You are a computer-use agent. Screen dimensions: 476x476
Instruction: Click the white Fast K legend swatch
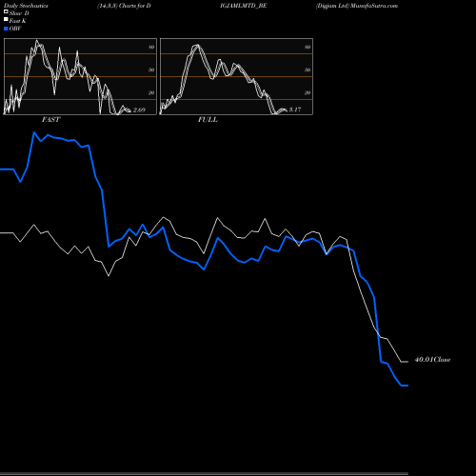(6, 19)
